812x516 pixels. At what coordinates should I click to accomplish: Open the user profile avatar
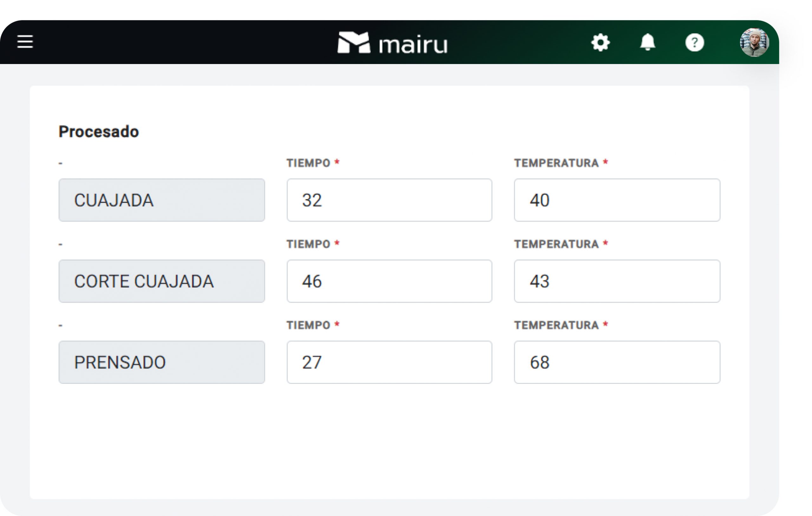click(x=754, y=42)
